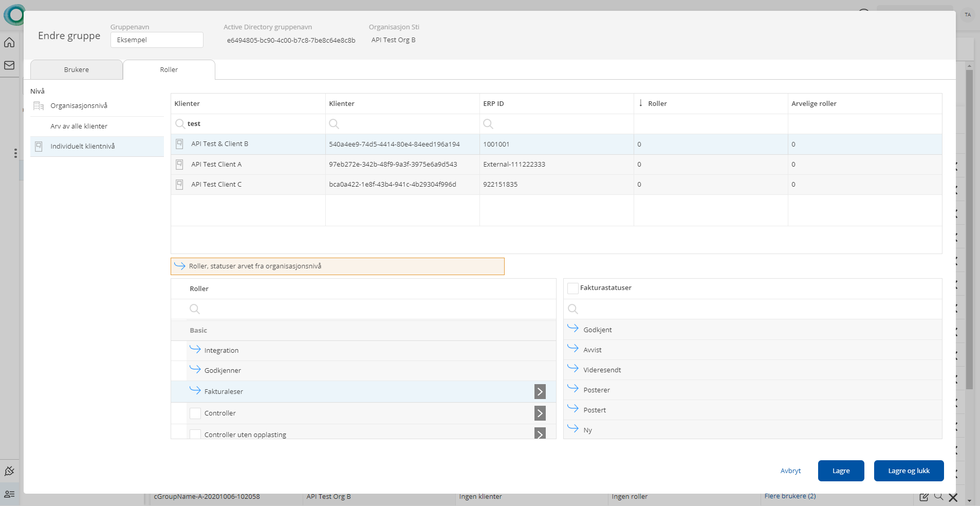Click the plug integration icon in sidebar

[x=9, y=471]
